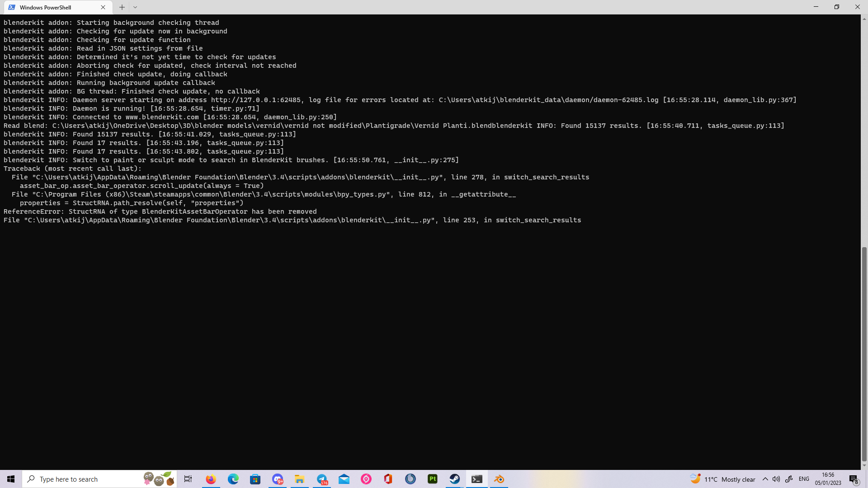
Task: Expand the new tab profile dropdown chevron
Action: tap(135, 7)
